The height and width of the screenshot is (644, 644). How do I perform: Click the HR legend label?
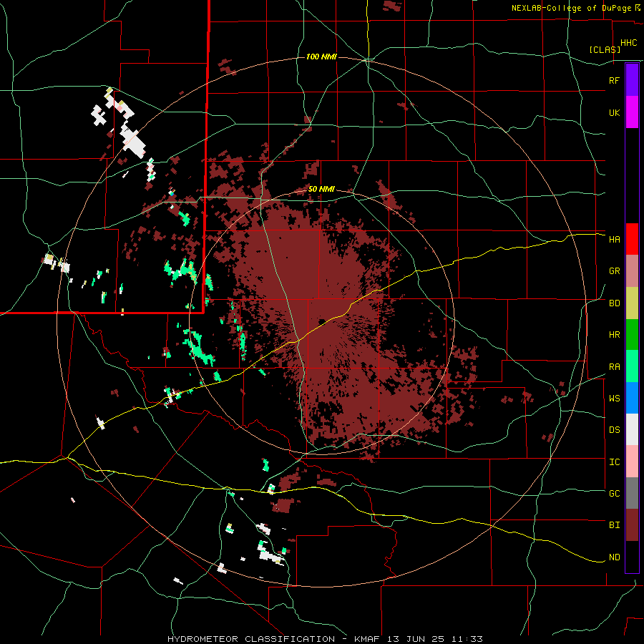tap(614, 335)
